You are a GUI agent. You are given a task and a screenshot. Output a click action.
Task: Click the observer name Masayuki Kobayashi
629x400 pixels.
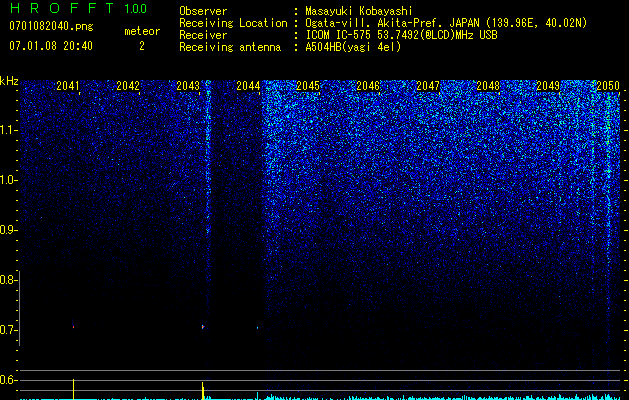tap(359, 11)
